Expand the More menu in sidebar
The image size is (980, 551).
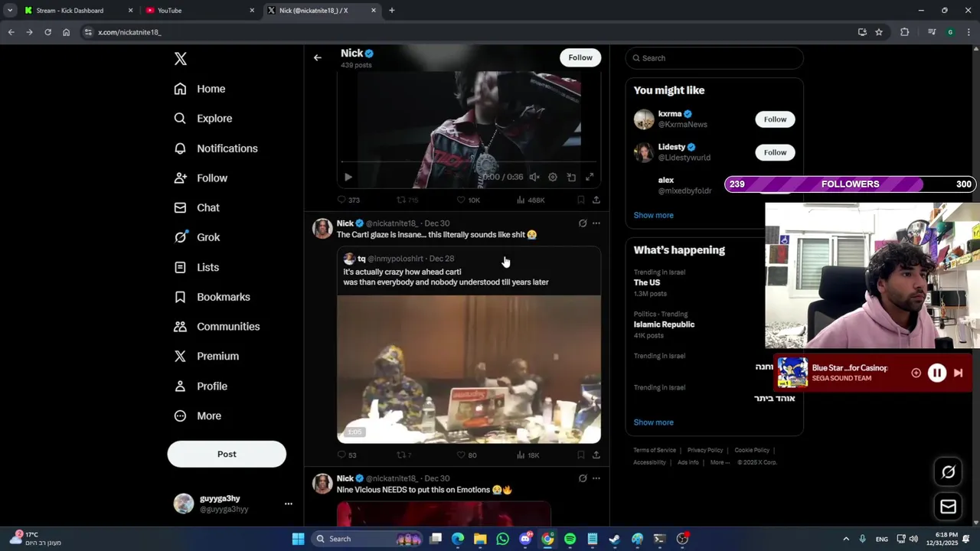pyautogui.click(x=197, y=416)
